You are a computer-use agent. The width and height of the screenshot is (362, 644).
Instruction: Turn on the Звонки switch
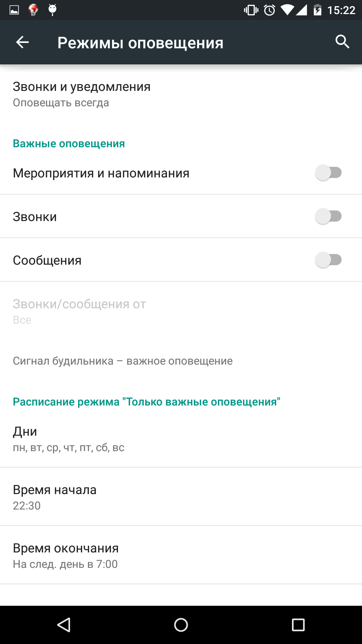click(329, 216)
